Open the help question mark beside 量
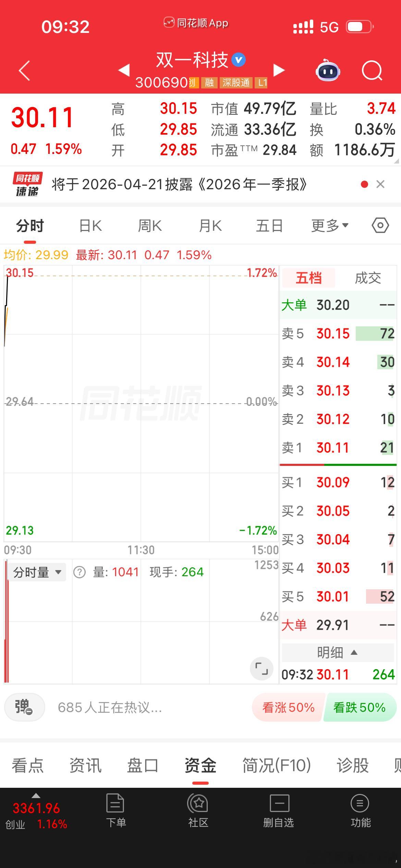Image resolution: width=401 pixels, height=868 pixels. (80, 571)
